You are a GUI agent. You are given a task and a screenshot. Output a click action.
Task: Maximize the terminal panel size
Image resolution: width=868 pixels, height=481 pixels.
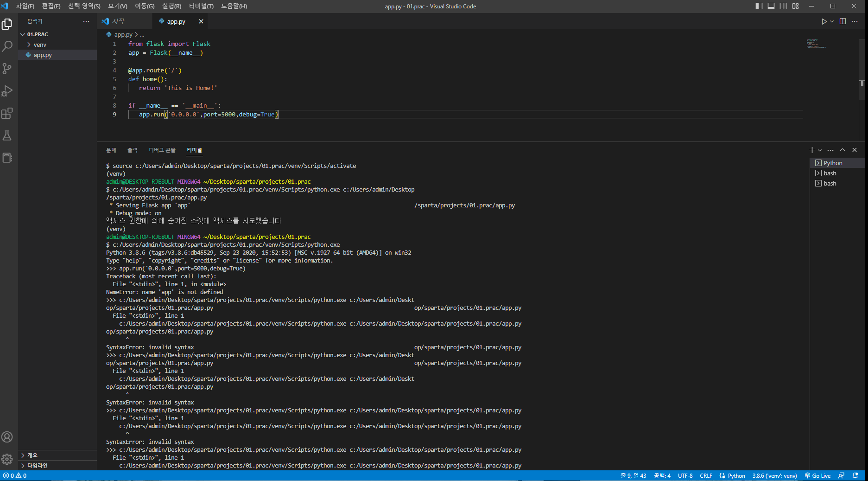(843, 150)
